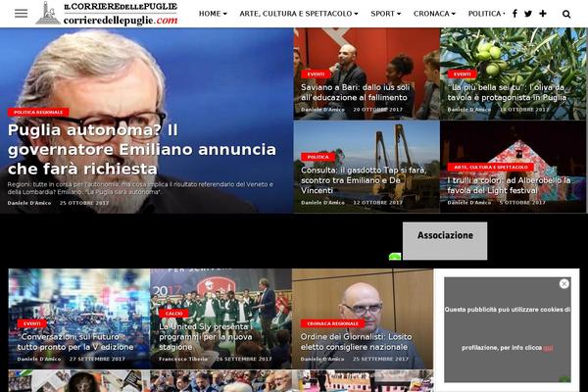
Task: Click author Daniele D'Amico under Emiliano article
Action: pyautogui.click(x=29, y=203)
